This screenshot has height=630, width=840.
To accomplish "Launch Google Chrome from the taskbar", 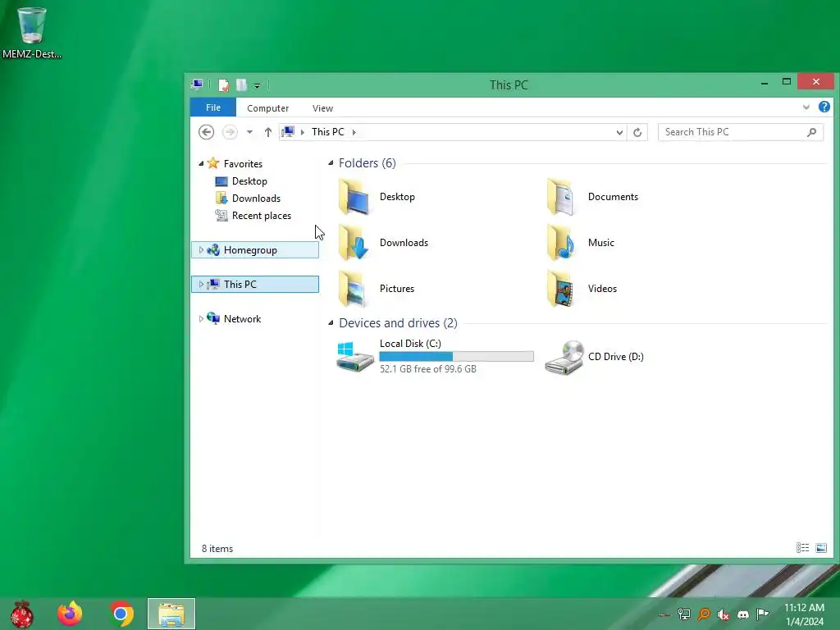I will (x=121, y=614).
